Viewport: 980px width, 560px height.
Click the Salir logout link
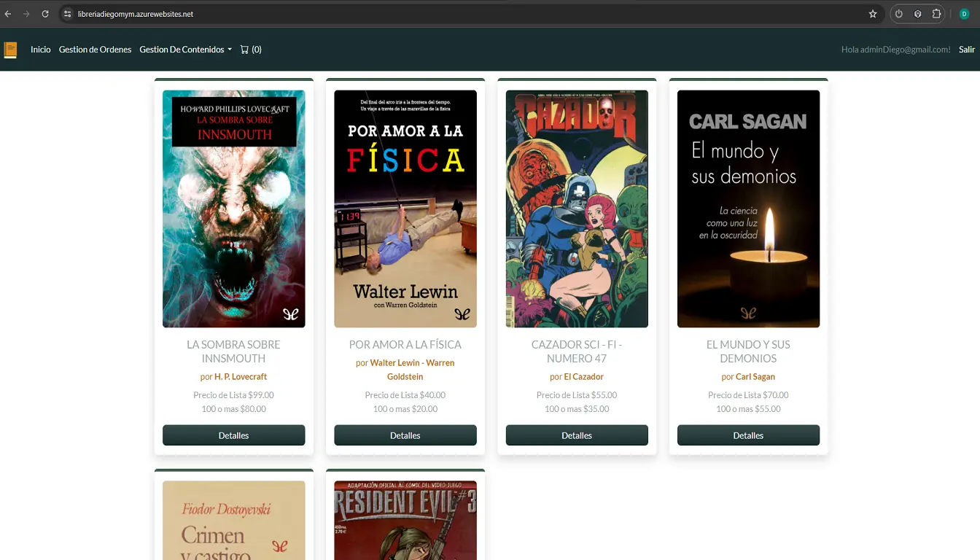[x=967, y=50]
